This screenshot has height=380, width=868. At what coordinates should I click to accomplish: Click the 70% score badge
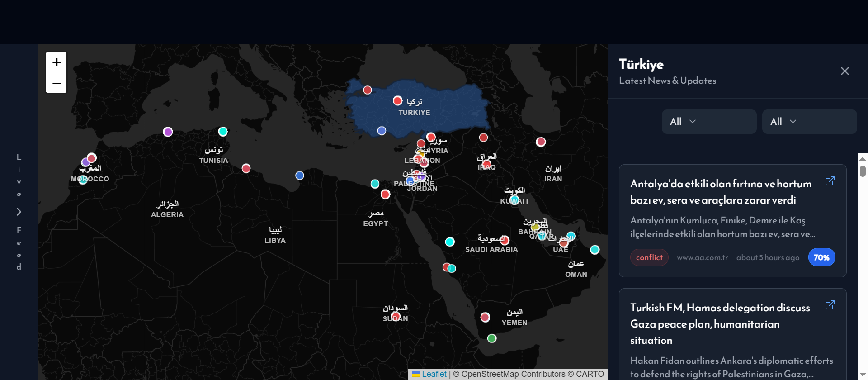tap(821, 257)
